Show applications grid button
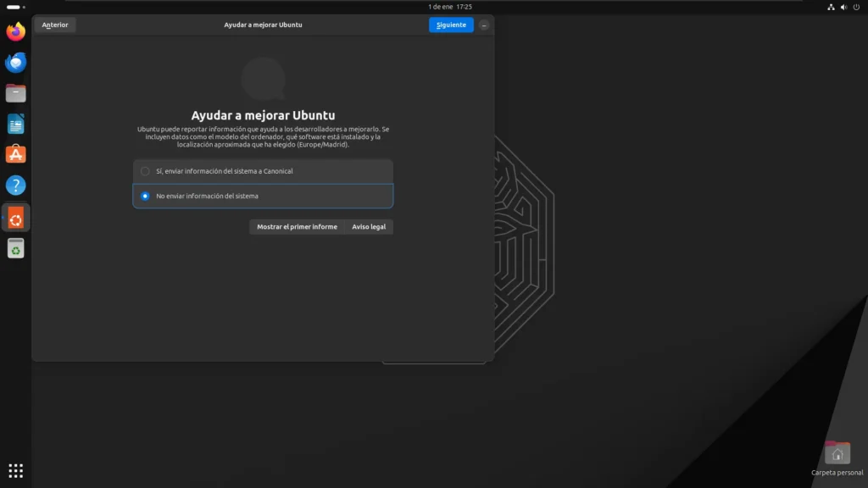The width and height of the screenshot is (868, 488). (x=15, y=471)
